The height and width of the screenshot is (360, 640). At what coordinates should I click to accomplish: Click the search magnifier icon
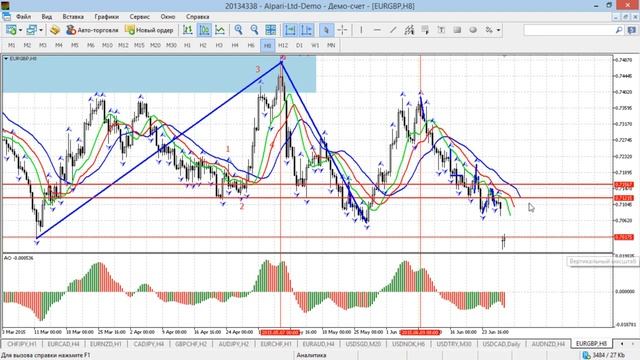pyautogui.click(x=619, y=30)
